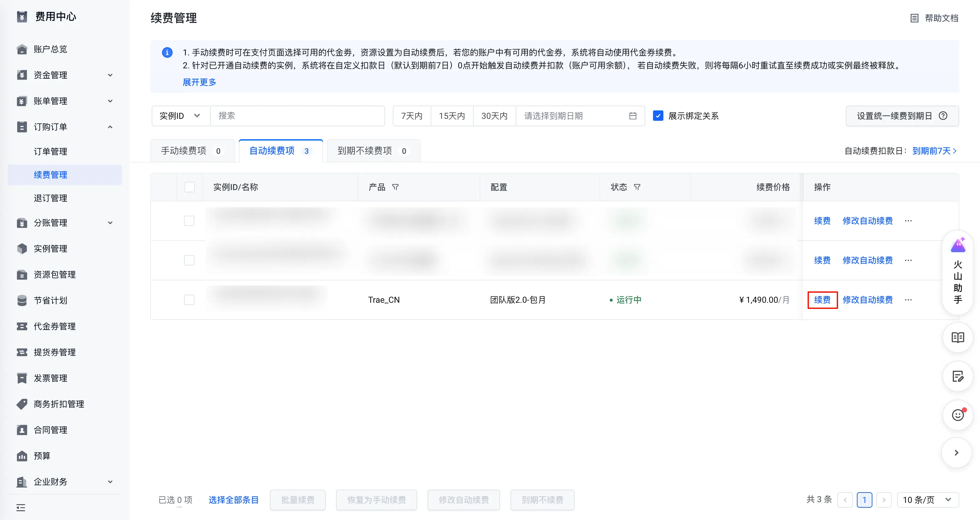
Task: Click the 到期不续费 button at the bottom
Action: click(x=542, y=500)
